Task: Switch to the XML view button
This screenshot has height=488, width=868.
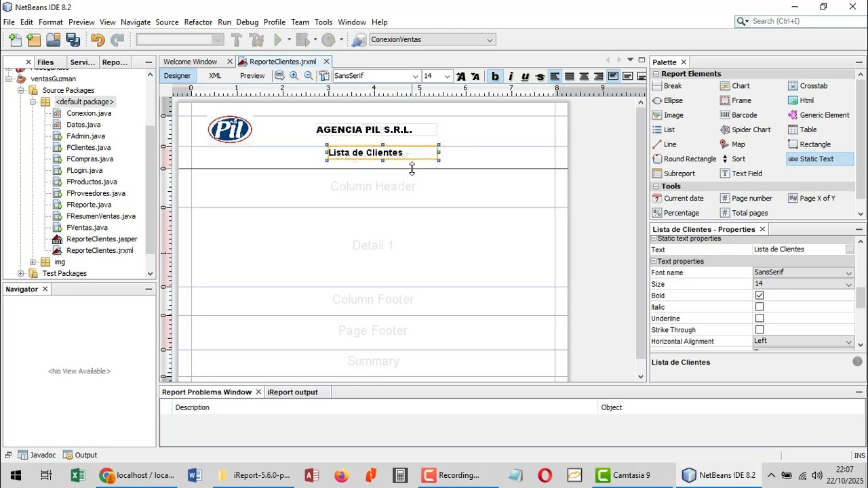Action: point(215,76)
